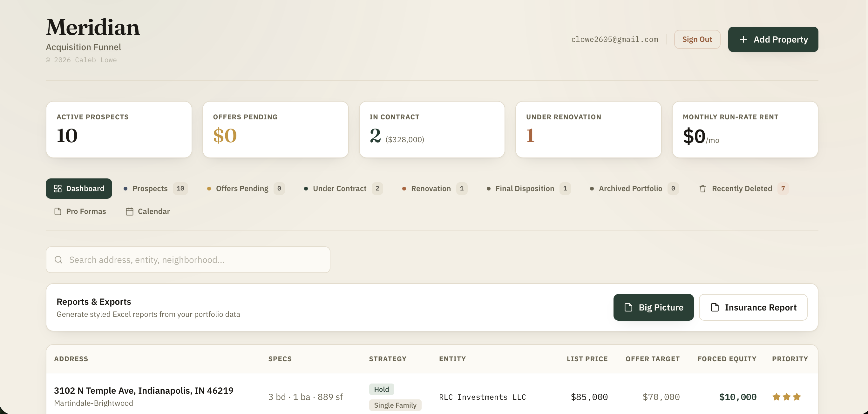The height and width of the screenshot is (414, 868).
Task: Click the Reports & Exports heading
Action: point(94,302)
